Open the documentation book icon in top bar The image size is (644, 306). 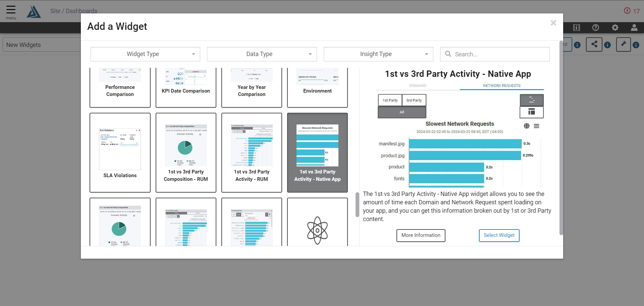coord(577,28)
